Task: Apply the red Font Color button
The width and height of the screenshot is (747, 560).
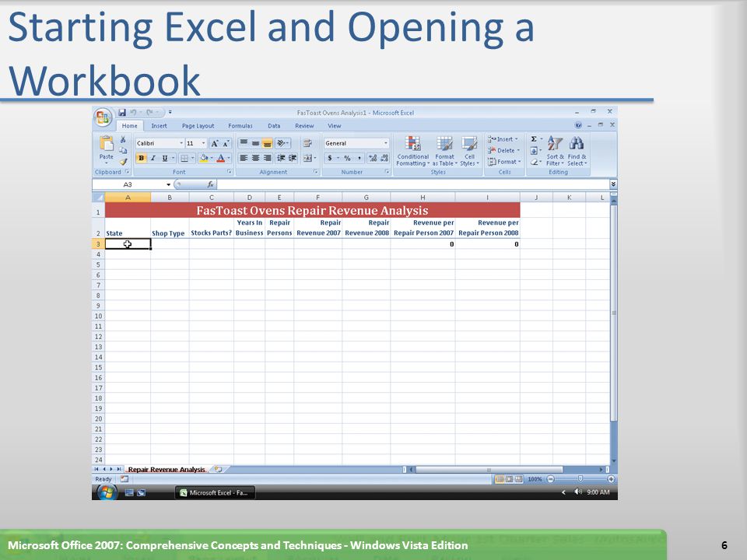Action: (220, 158)
